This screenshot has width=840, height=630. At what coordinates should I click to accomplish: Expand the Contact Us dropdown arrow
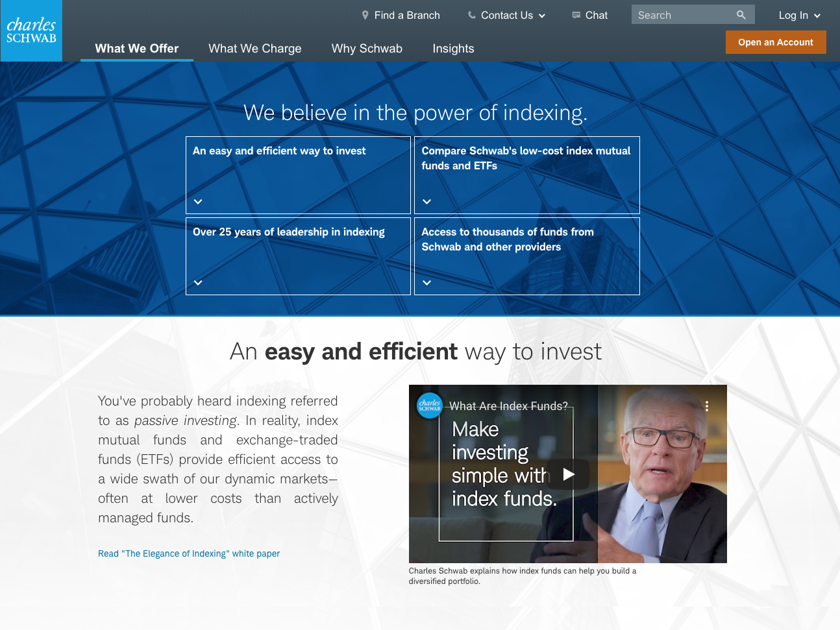[x=542, y=16]
